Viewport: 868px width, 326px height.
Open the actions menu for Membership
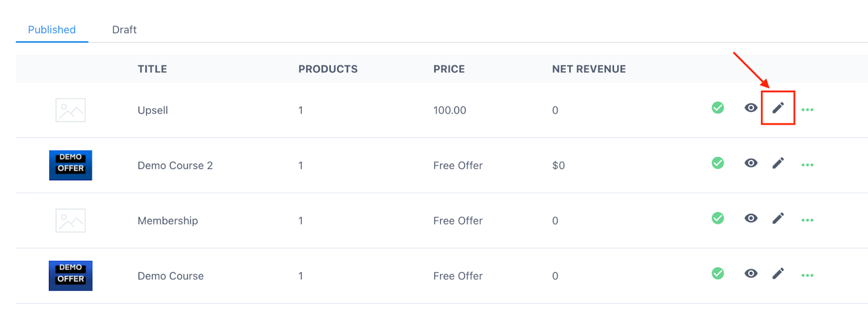(807, 220)
